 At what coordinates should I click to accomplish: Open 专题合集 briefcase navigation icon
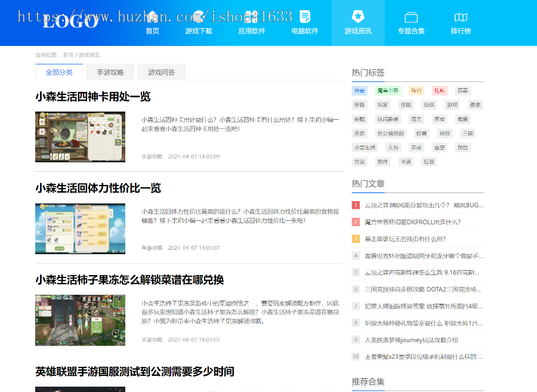(x=411, y=17)
